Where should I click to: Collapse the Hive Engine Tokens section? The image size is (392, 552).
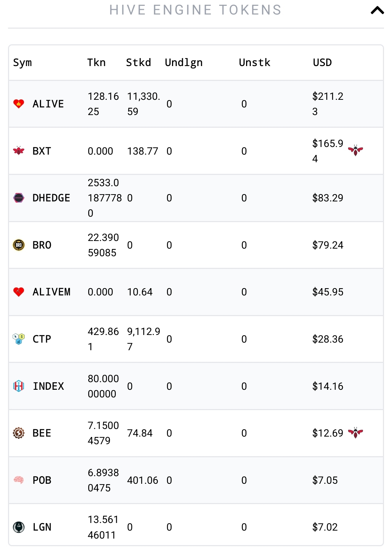pos(377,10)
